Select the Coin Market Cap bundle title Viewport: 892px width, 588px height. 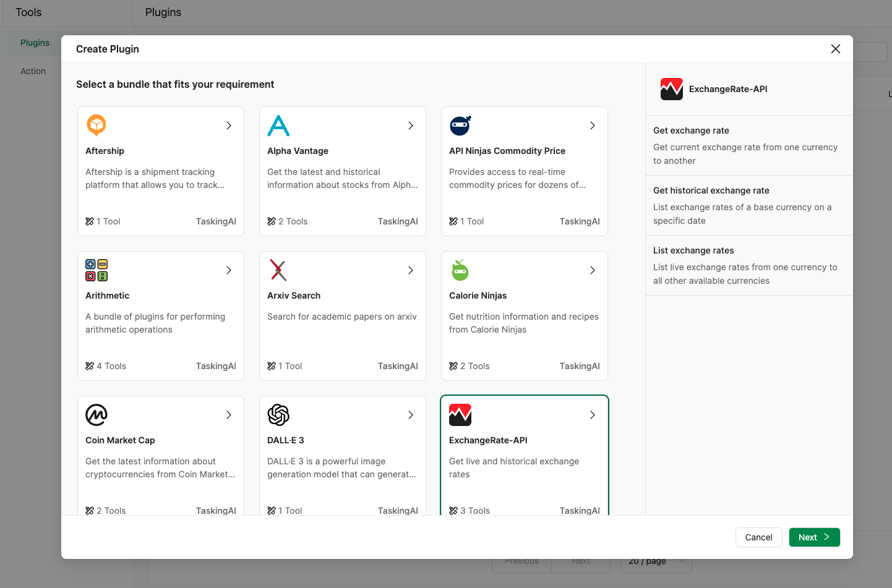[120, 440]
